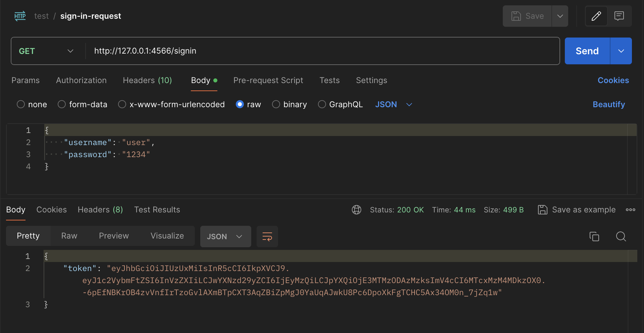Viewport: 644px width, 333px height.
Task: Open the response more options ellipsis
Action: pyautogui.click(x=631, y=210)
